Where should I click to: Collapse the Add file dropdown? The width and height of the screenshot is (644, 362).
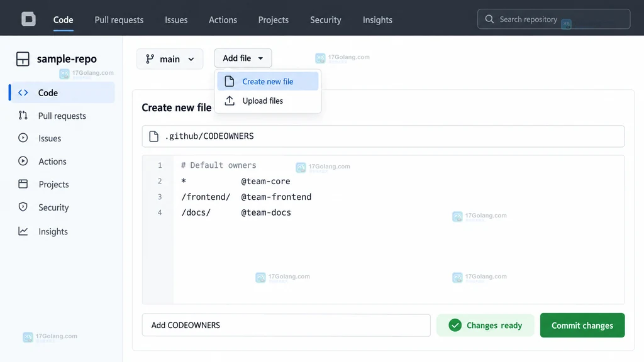click(x=243, y=58)
